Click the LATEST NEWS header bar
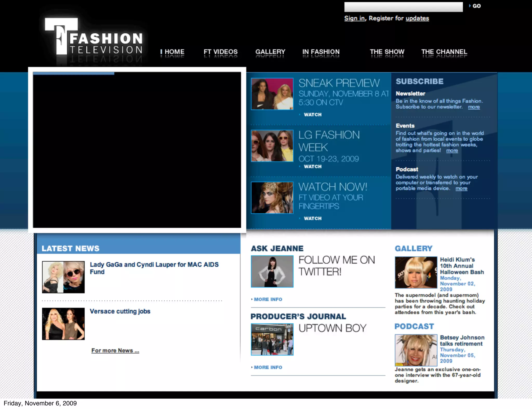 coord(138,243)
